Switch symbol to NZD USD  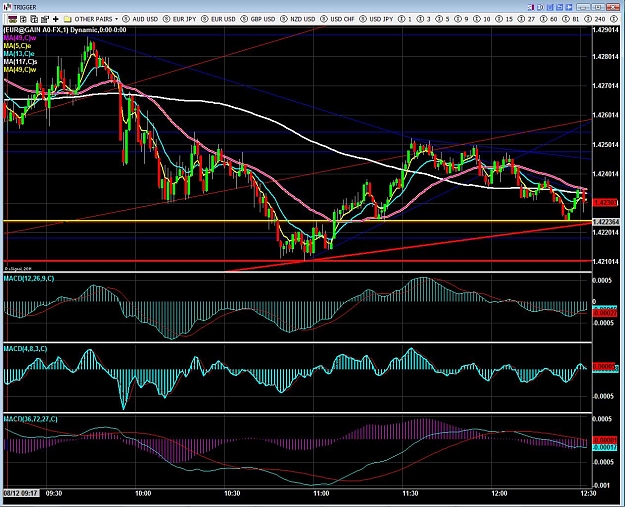pos(298,19)
